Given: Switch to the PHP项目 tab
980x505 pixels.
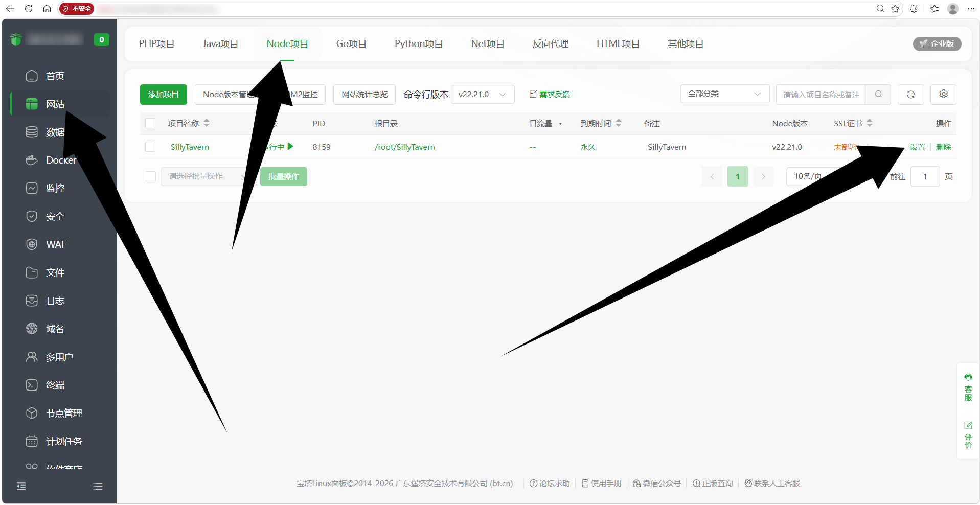Looking at the screenshot, I should click(156, 44).
